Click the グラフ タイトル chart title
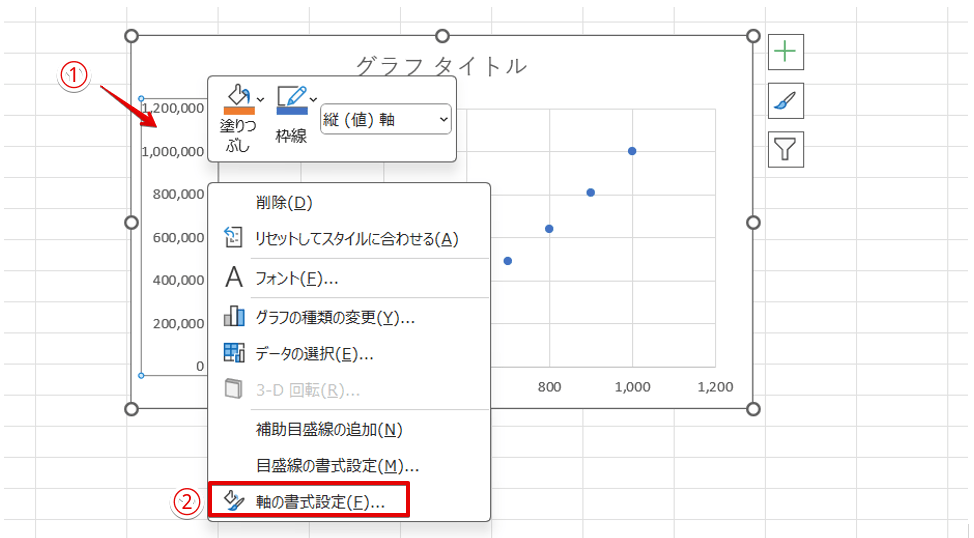Viewport: 974px width, 538px height. 442,66
